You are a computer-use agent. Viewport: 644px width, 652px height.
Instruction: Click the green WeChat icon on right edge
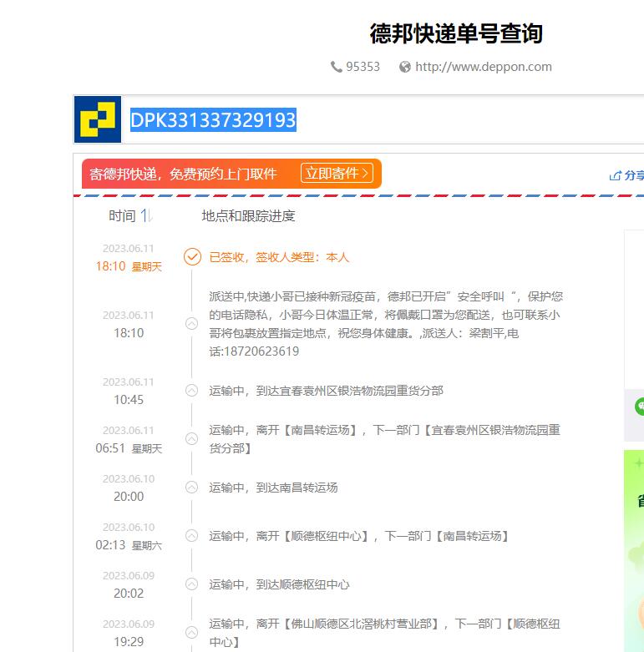point(640,407)
